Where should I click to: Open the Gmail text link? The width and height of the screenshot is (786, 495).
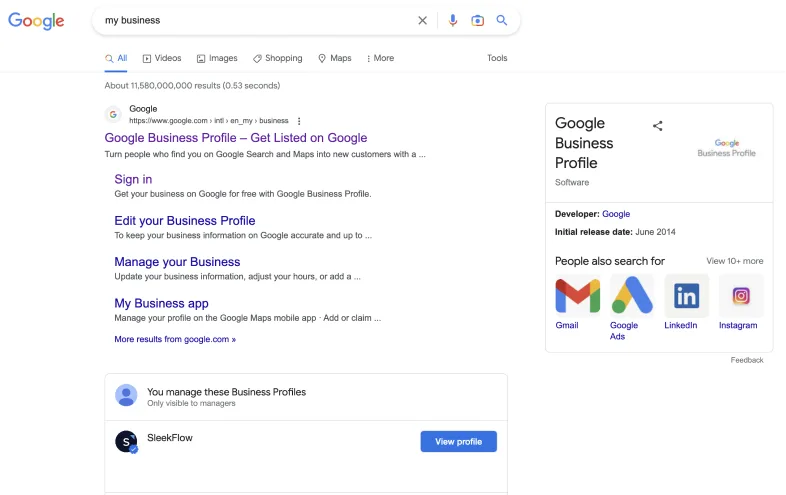point(567,325)
